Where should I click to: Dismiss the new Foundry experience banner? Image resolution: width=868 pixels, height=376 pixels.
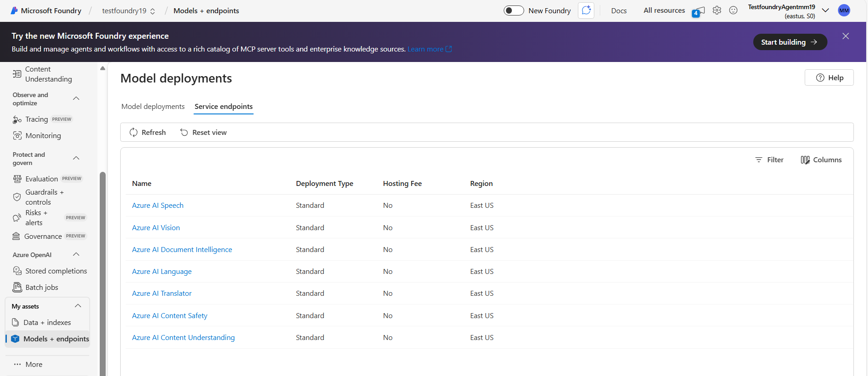tap(845, 36)
